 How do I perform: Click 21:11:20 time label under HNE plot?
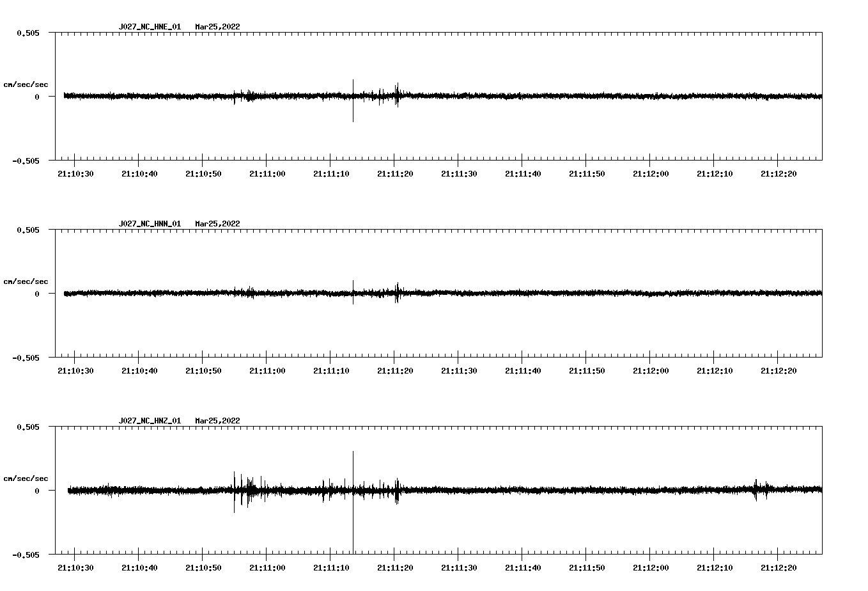click(395, 174)
